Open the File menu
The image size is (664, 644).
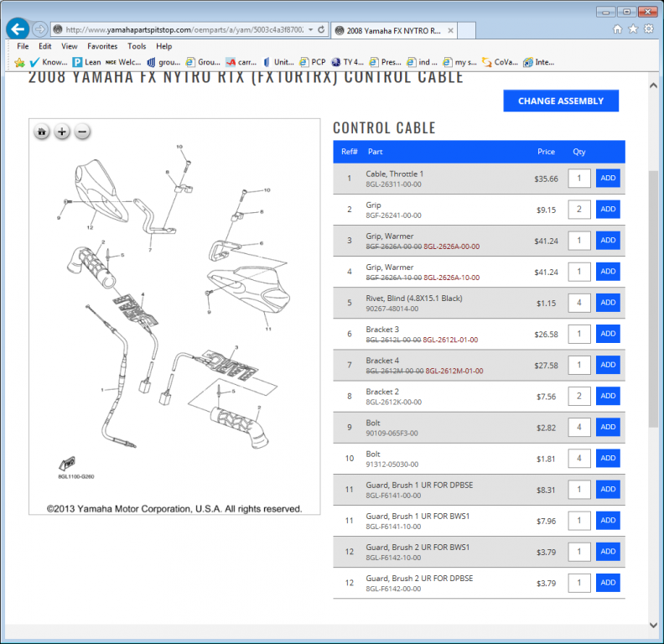(x=23, y=46)
